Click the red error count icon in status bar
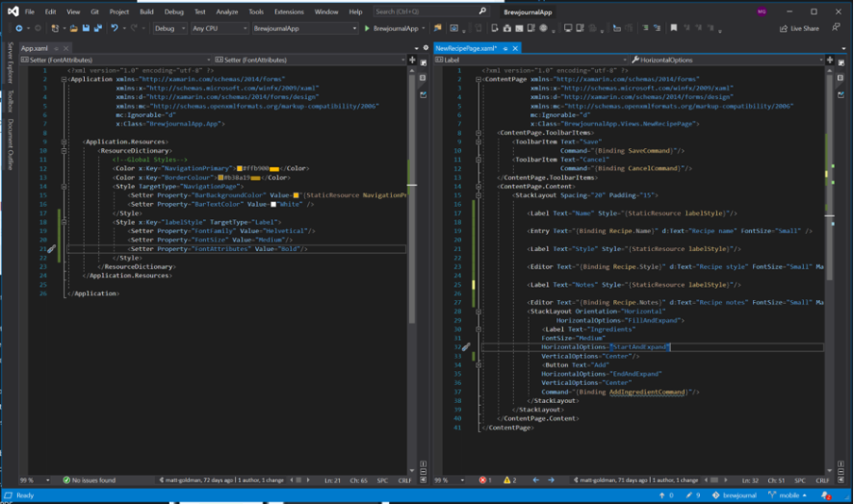The height and width of the screenshot is (504, 854). tap(485, 480)
